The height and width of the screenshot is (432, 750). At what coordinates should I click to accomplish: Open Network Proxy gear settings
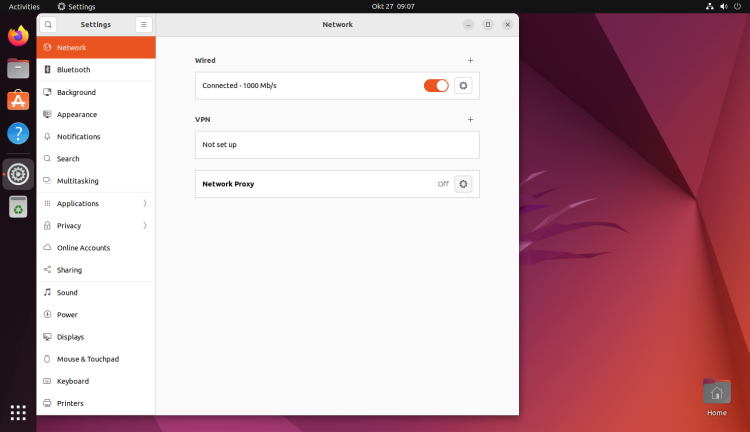click(463, 184)
